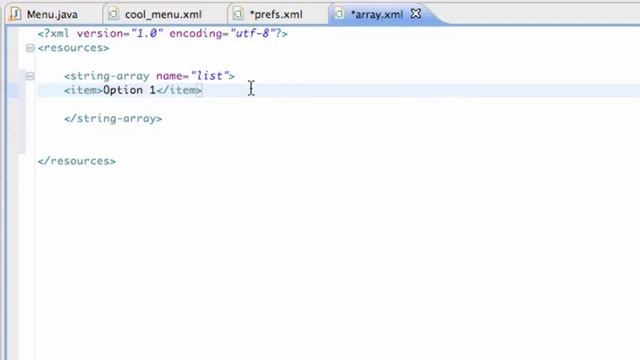Click the XML file icon on *array.xml tab
The height and width of the screenshot is (360, 640).
pos(339,14)
